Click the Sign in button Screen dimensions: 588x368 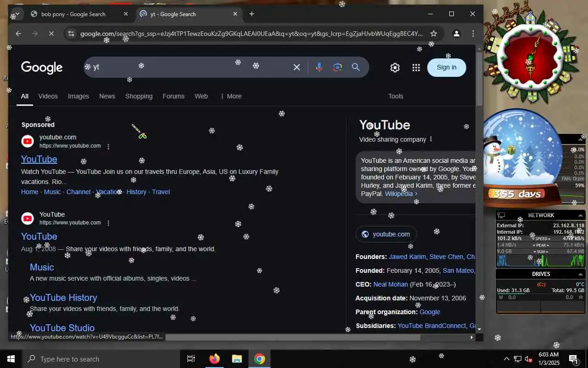pyautogui.click(x=447, y=67)
